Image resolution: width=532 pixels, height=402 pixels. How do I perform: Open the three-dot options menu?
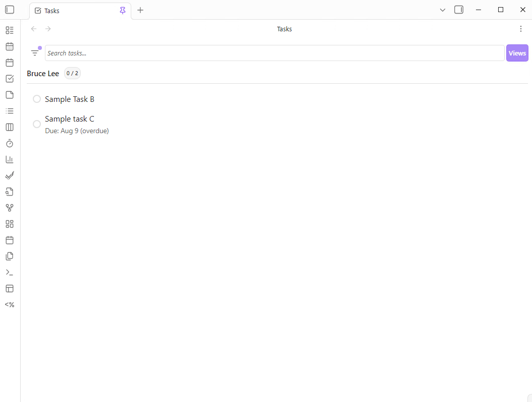point(521,29)
